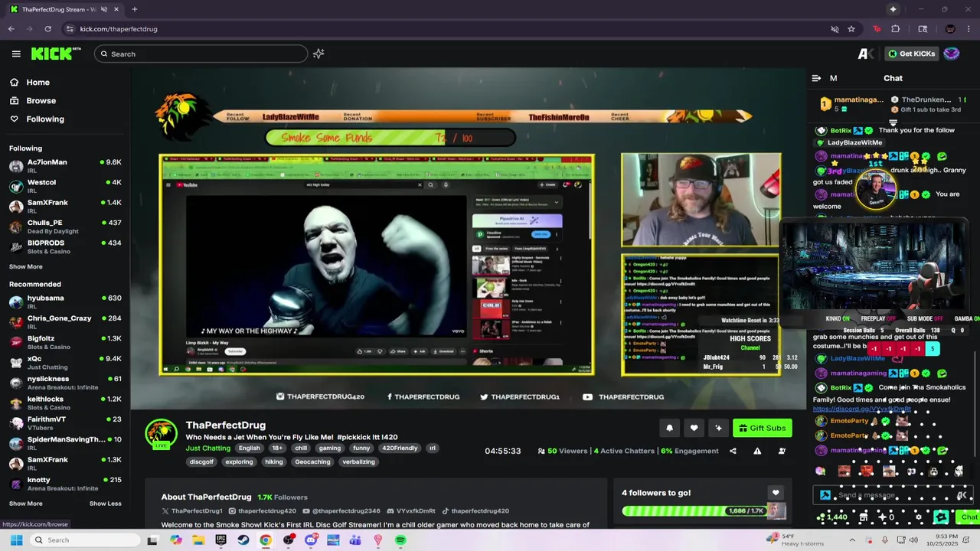This screenshot has height=551, width=980.
Task: Open Following in the sidebar
Action: click(x=45, y=119)
